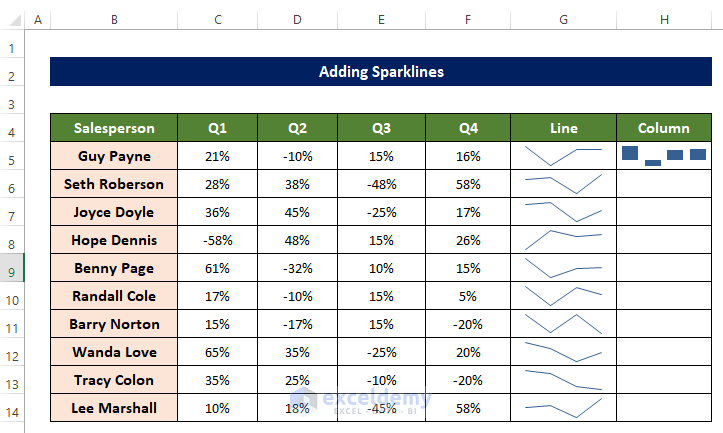Click Lee Marshall's line sparkline cell
This screenshot has width=723, height=433.
563,407
